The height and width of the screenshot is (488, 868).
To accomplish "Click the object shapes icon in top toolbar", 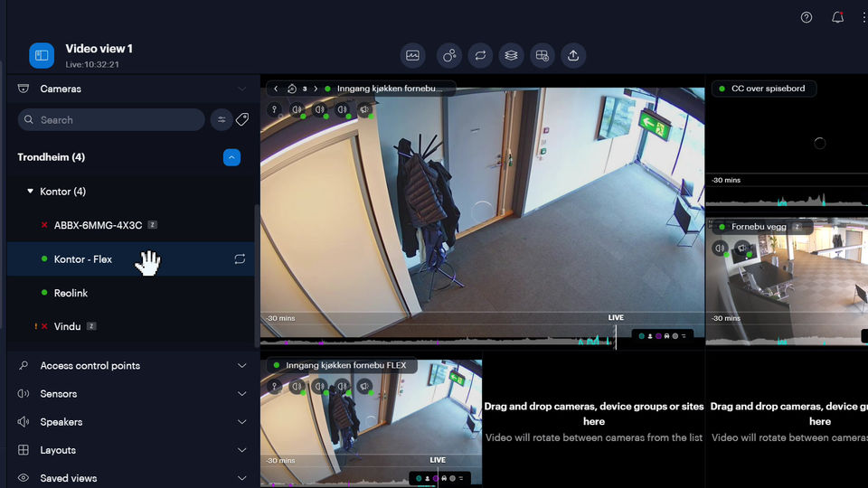I will pyautogui.click(x=449, y=55).
